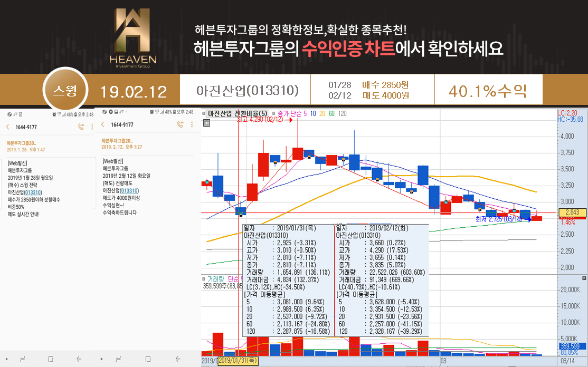Click HC:-35.08 indicator text
This screenshot has width=588, height=367.
(570, 120)
